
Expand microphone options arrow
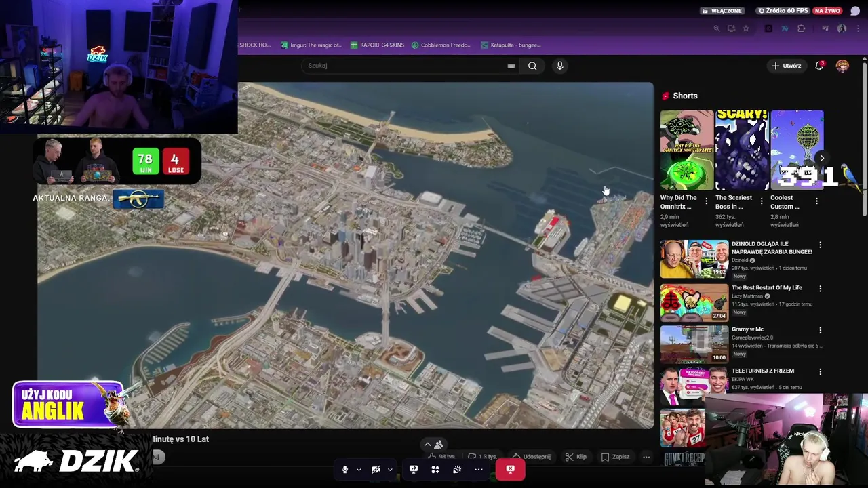tap(359, 469)
